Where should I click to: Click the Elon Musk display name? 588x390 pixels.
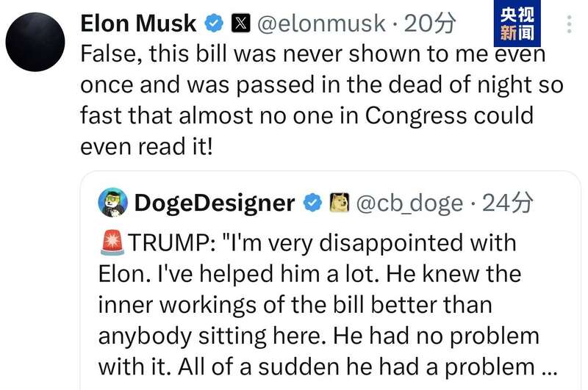tap(137, 24)
